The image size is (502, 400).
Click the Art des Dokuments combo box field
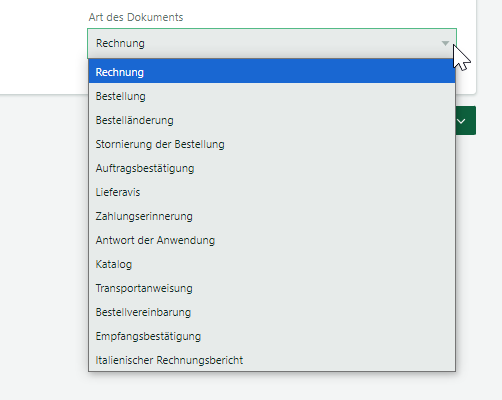(x=272, y=43)
